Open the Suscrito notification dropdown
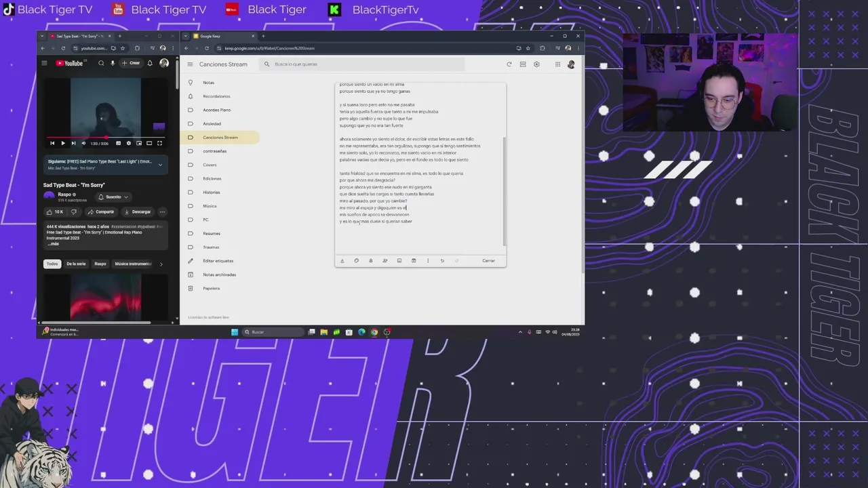Viewport: 868px width, 488px height. click(113, 197)
